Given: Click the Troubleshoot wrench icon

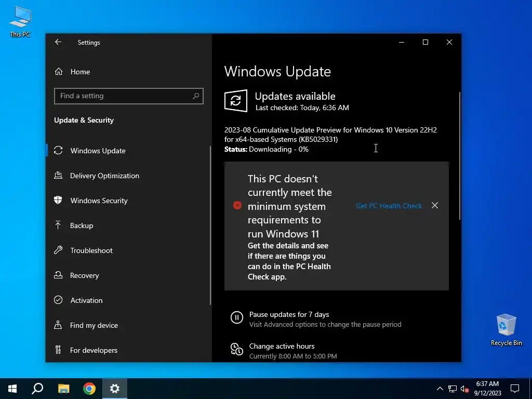Looking at the screenshot, I should (58, 250).
